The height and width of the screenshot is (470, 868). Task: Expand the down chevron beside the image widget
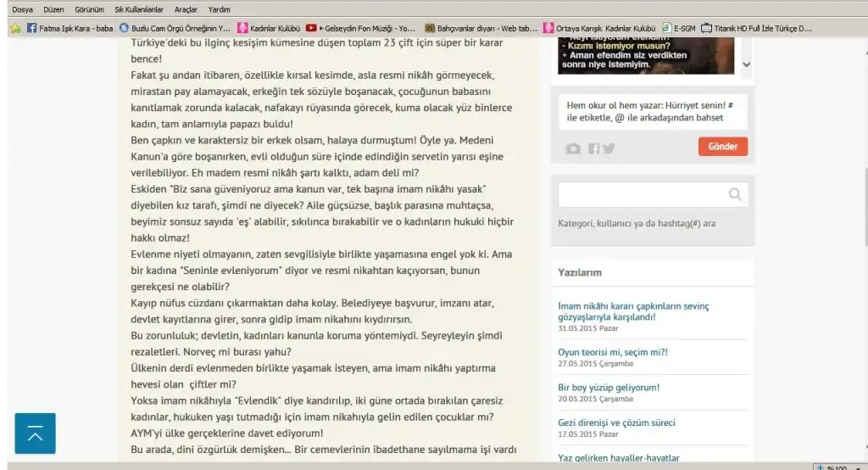tap(746, 64)
